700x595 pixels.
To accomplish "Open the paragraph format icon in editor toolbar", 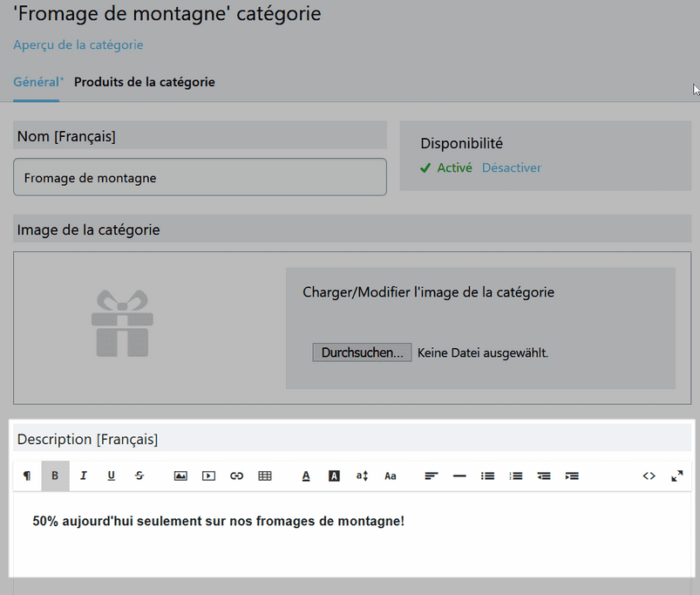I will (x=27, y=475).
